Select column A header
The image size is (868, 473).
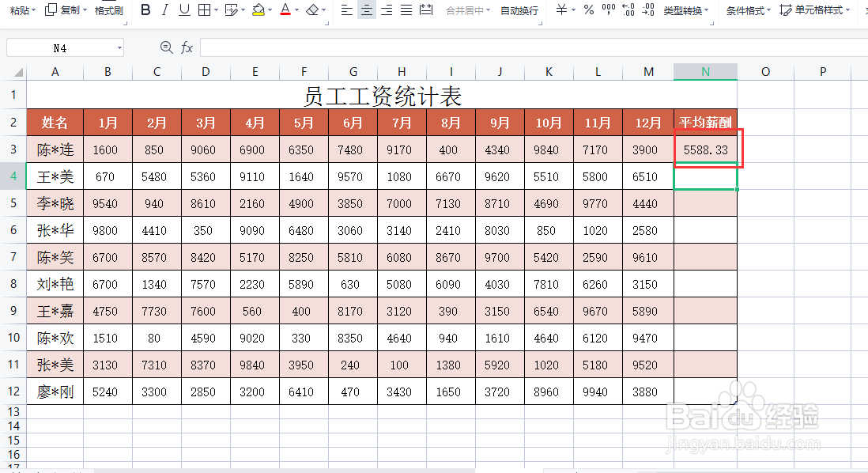click(55, 71)
